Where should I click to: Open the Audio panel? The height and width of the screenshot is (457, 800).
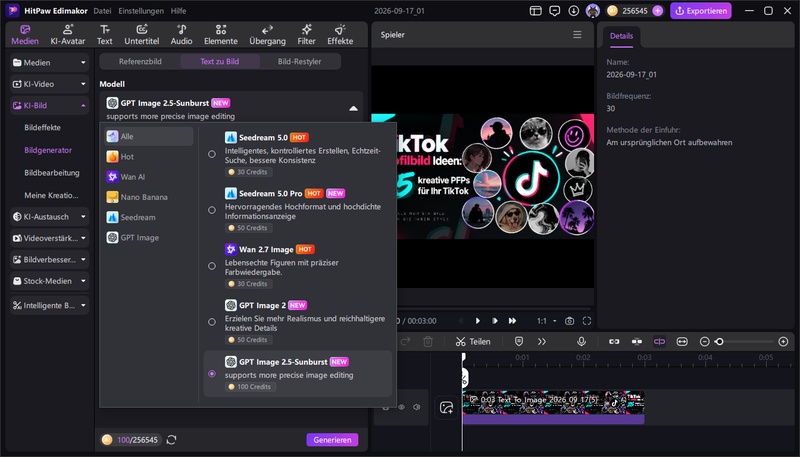(182, 35)
